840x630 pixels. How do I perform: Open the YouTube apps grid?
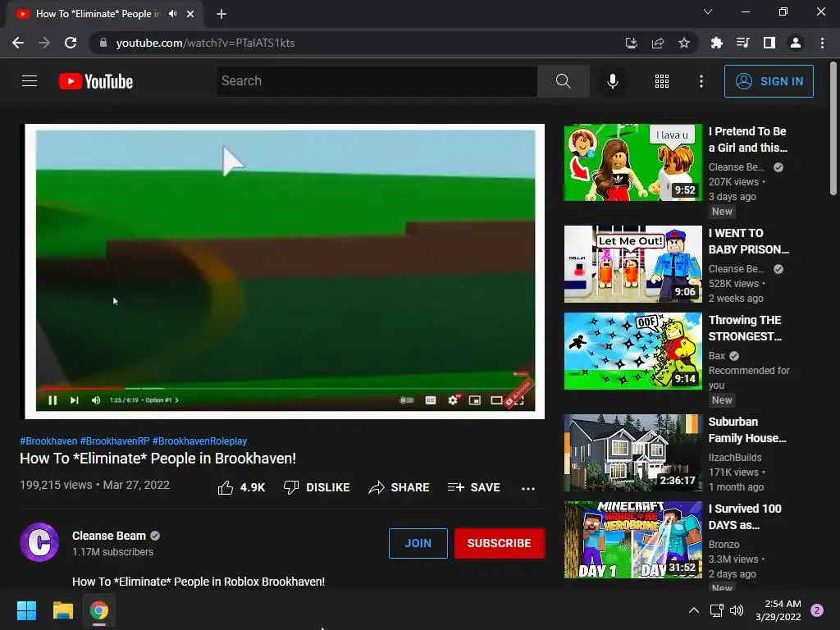(662, 81)
